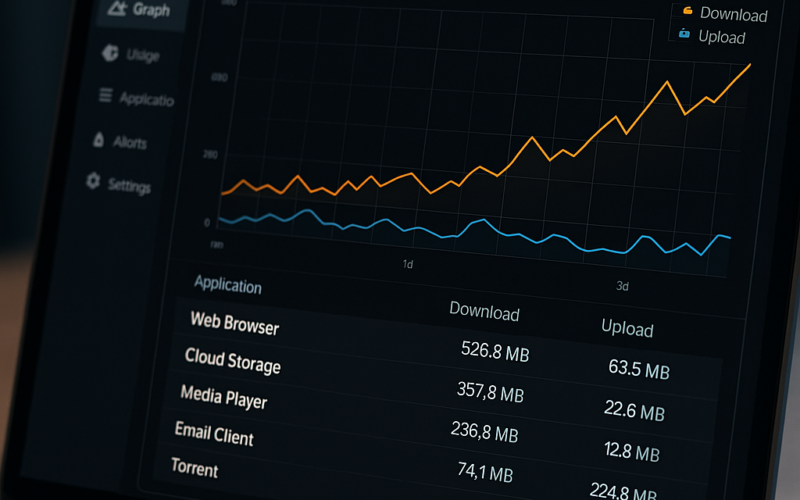This screenshot has height=500, width=800.
Task: Click the orange download line peak at the chart's right end
Action: point(749,65)
